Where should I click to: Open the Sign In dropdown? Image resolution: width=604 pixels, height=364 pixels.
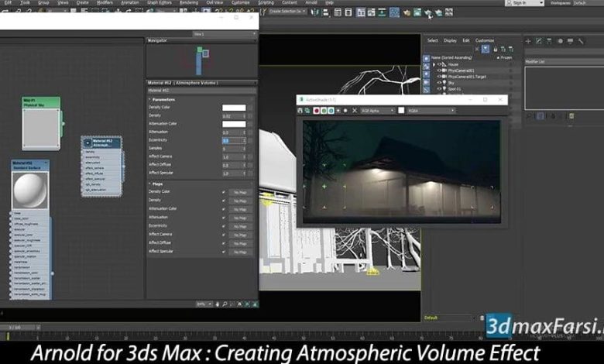pos(524,2)
